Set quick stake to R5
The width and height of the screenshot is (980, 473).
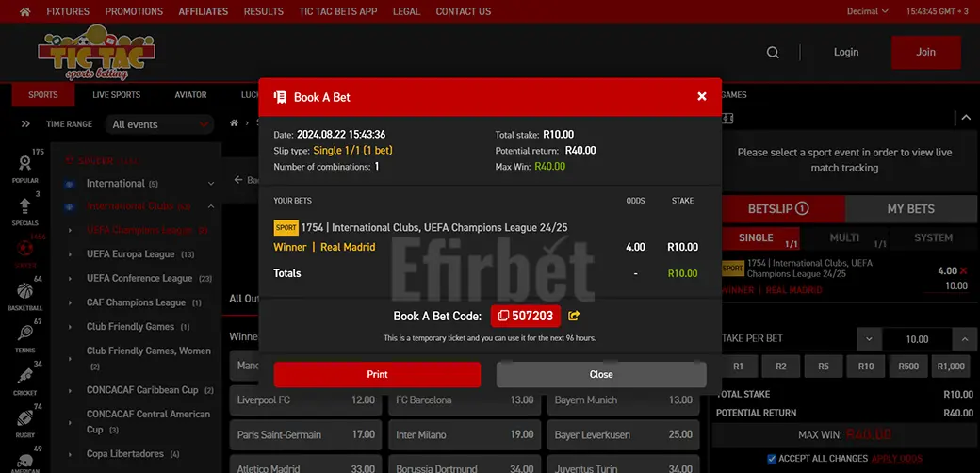[x=824, y=367]
